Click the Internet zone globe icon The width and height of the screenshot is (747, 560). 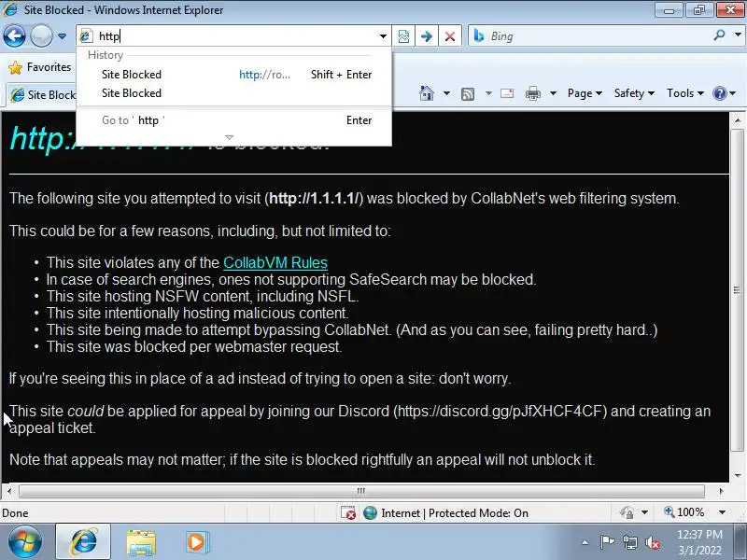370,512
